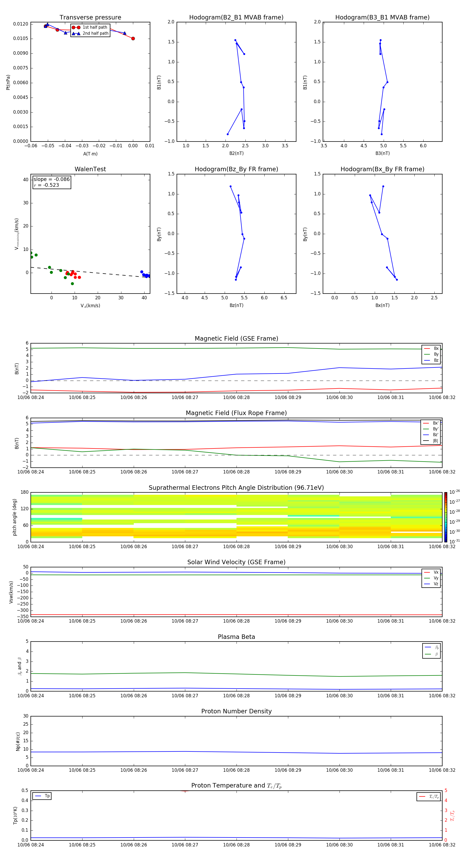Click "Vx" in the solar wind legend
This screenshot has width=473, height=868.
431,572
